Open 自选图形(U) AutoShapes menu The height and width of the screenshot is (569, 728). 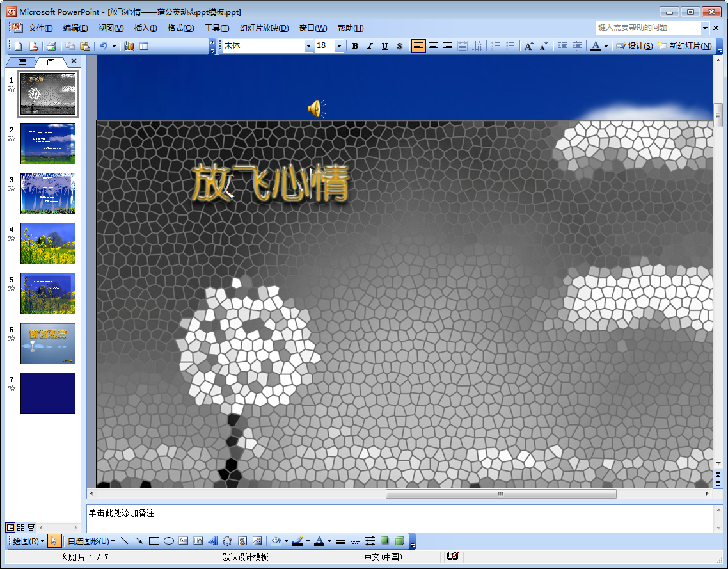[91, 541]
